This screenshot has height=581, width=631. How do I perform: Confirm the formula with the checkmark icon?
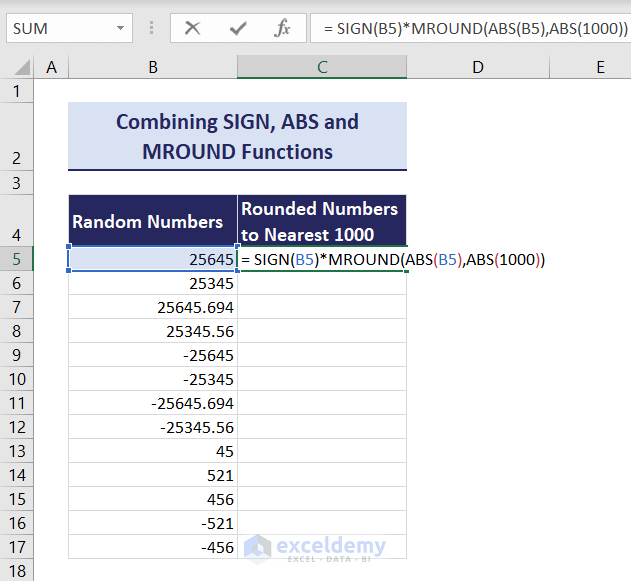(237, 28)
